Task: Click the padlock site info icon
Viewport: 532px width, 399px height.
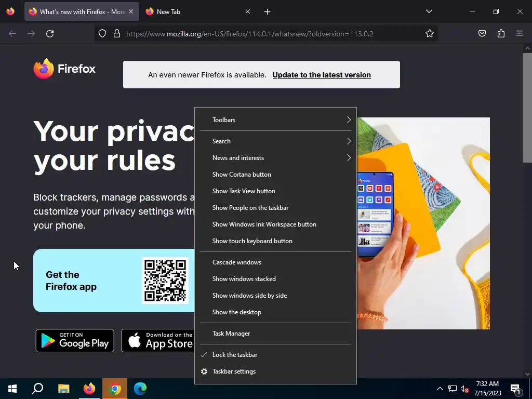Action: (x=117, y=34)
